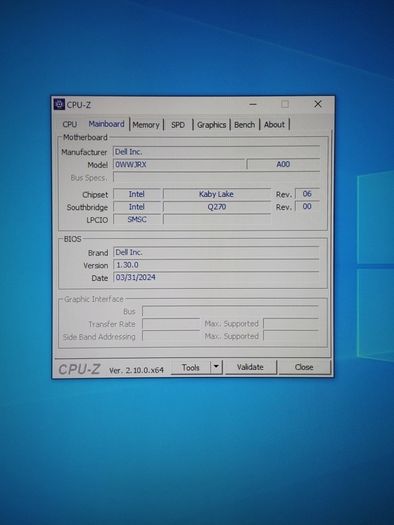Switch to the CPU tab
The height and width of the screenshot is (525, 394).
(x=70, y=125)
